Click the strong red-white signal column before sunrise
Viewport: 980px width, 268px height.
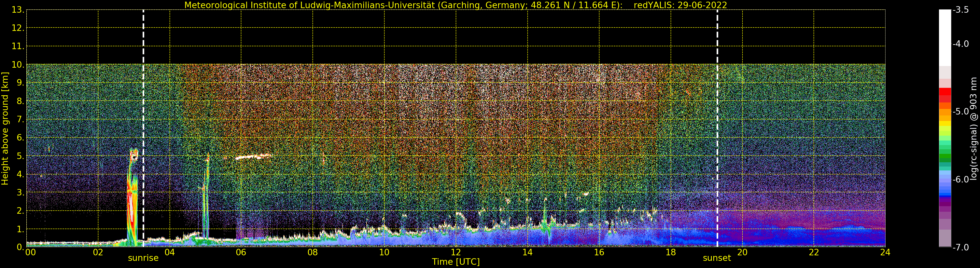pos(132,198)
